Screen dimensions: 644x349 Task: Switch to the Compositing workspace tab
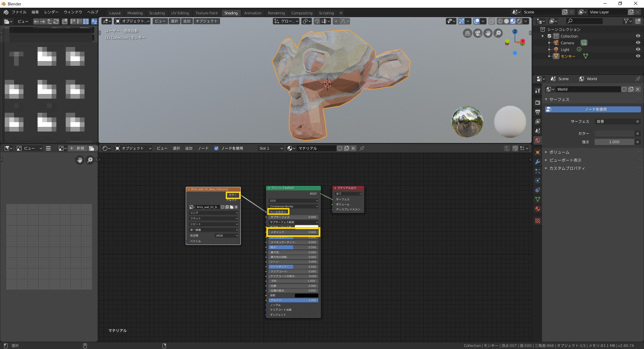click(x=302, y=13)
